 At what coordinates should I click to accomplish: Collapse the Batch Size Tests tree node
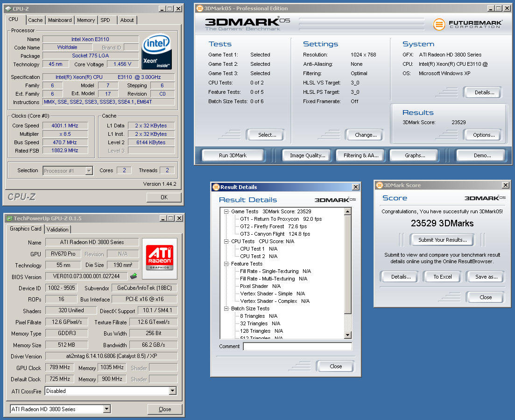tap(226, 308)
